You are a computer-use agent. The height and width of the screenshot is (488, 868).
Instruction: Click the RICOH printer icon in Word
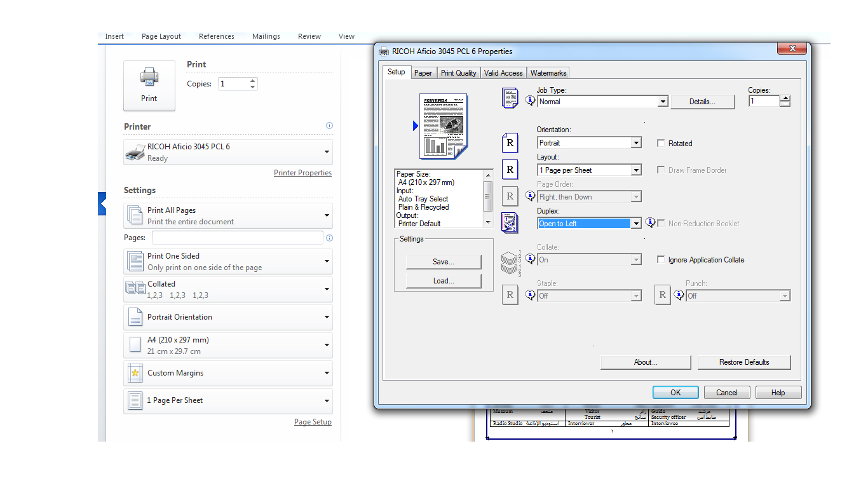tap(135, 152)
